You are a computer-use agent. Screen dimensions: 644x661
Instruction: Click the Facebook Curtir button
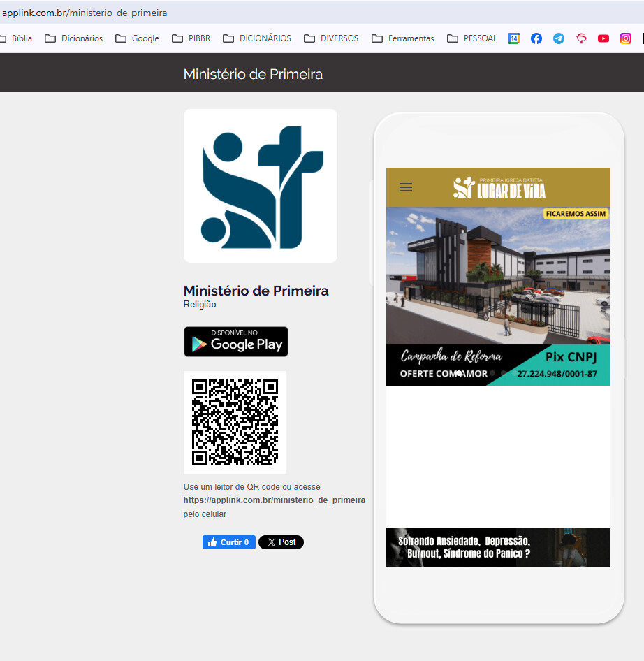tap(229, 542)
